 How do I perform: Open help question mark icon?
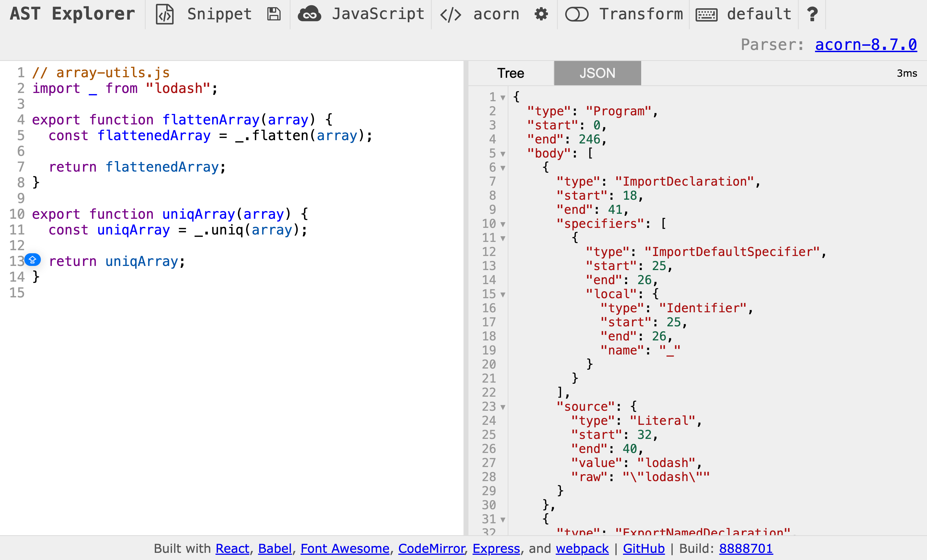(812, 14)
